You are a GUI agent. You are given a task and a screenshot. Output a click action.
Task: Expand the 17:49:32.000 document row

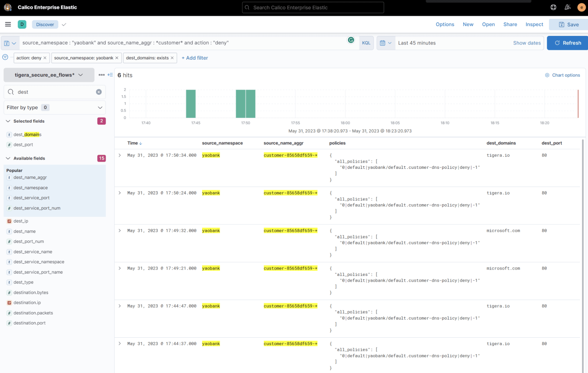pos(120,231)
